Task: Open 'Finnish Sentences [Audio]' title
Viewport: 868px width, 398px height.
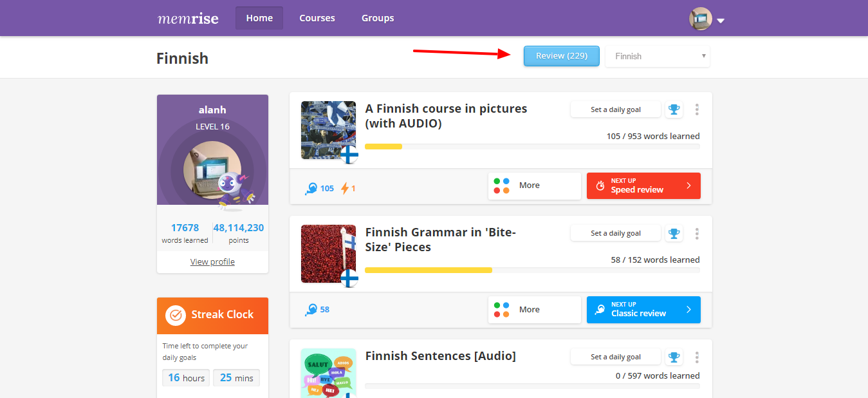Action: tap(441, 355)
